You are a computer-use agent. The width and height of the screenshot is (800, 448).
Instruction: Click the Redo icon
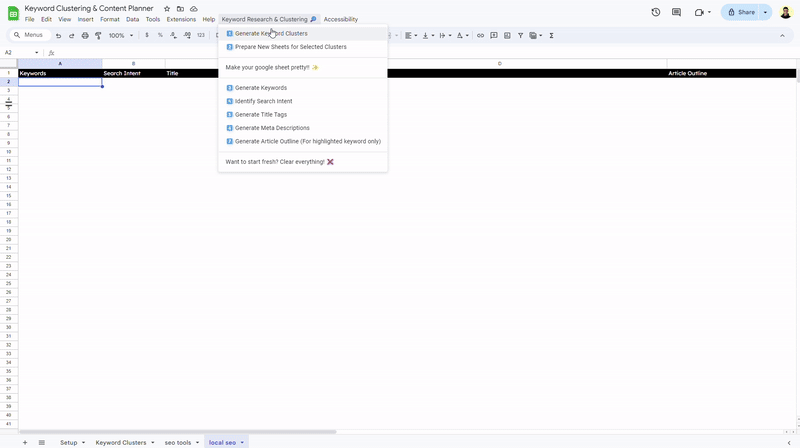pyautogui.click(x=71, y=35)
